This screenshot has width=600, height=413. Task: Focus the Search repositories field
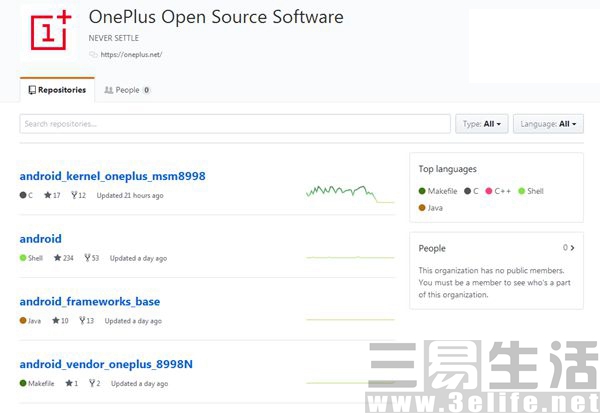tap(235, 124)
